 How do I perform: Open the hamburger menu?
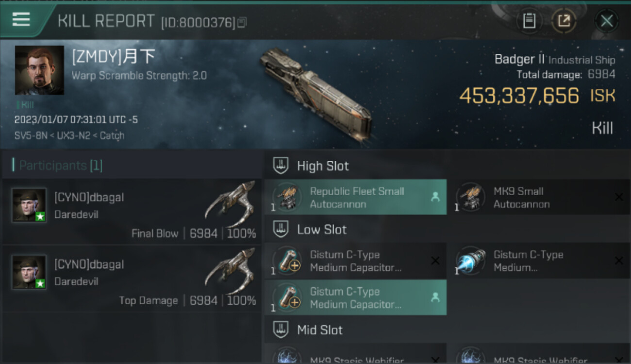click(x=21, y=19)
